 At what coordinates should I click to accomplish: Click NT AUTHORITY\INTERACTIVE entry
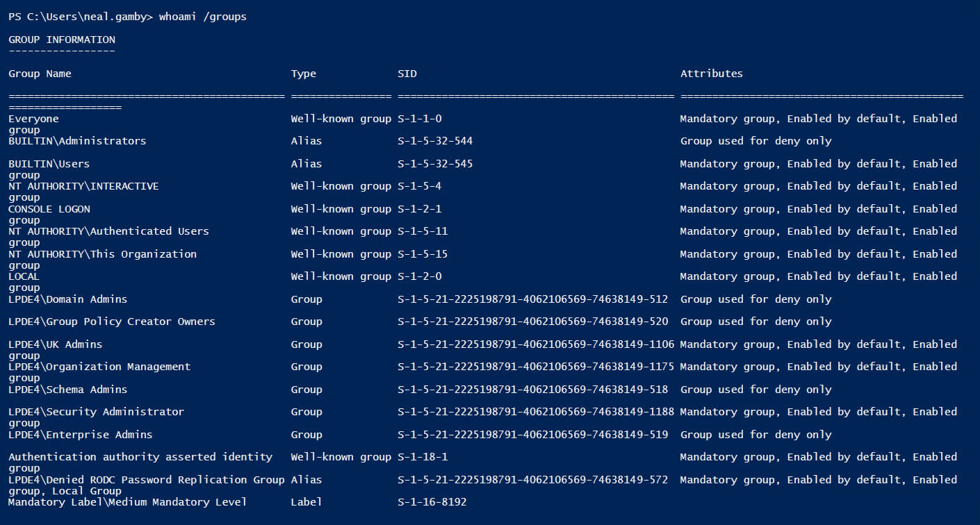click(x=83, y=186)
